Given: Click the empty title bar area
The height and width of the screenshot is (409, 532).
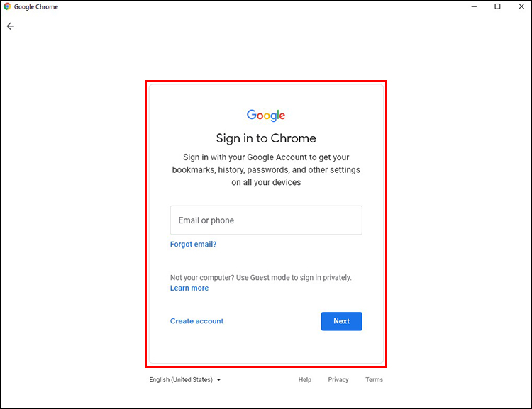Looking at the screenshot, I should pos(248,7).
